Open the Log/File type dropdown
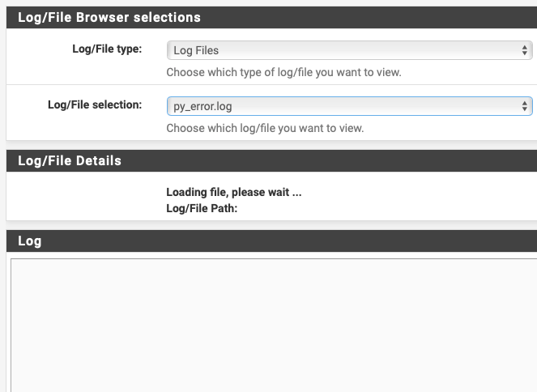 (348, 50)
